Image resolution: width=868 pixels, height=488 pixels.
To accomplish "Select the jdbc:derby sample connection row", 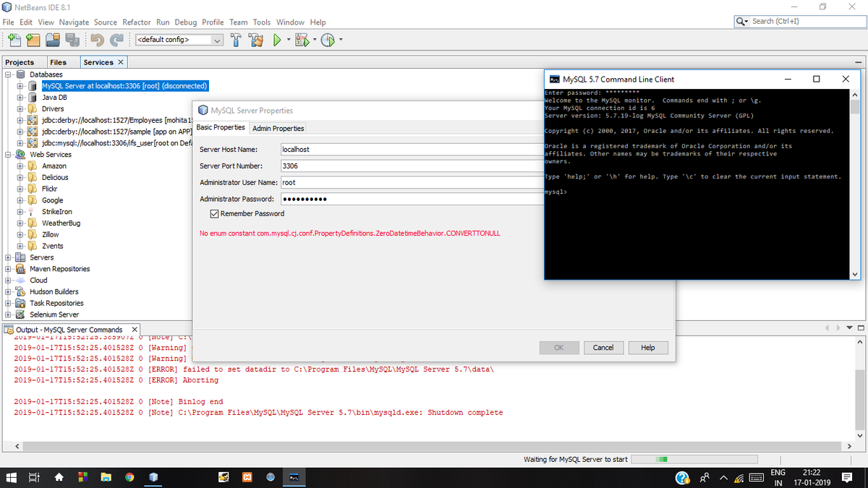I will pos(116,132).
